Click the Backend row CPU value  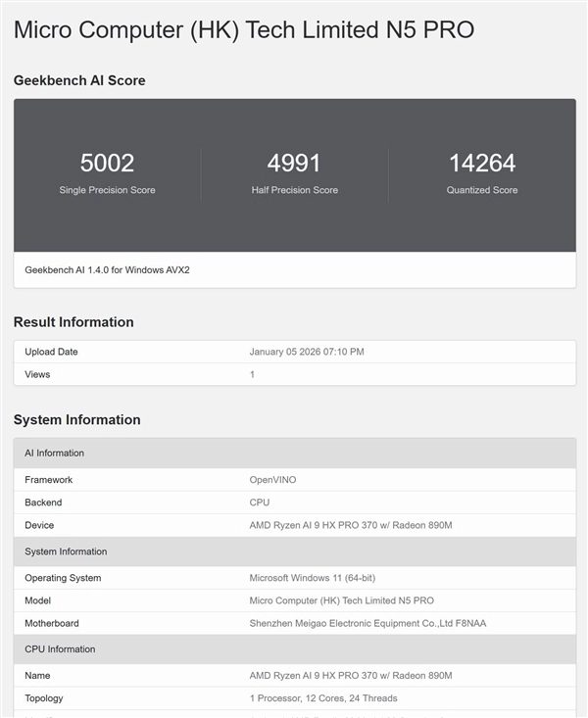tap(261, 503)
